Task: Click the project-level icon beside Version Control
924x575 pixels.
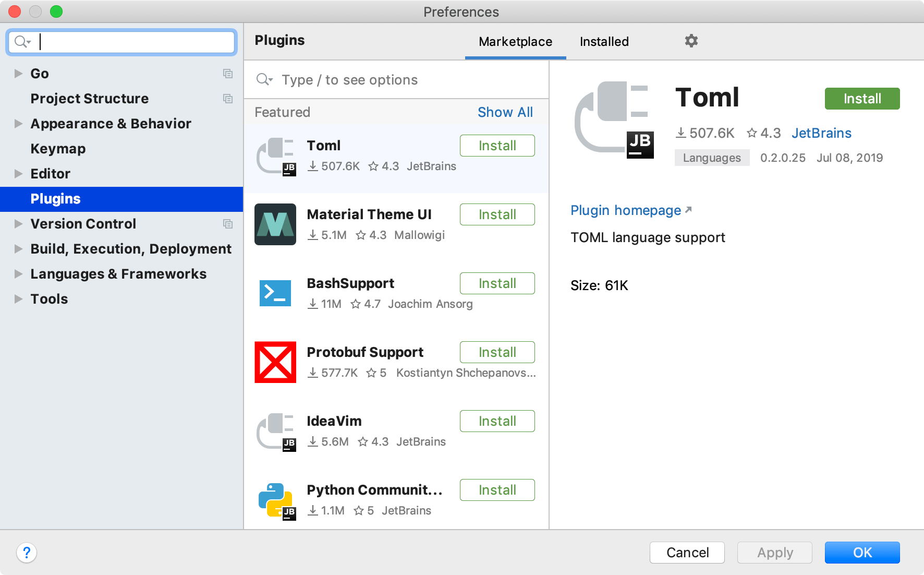Action: 228,224
